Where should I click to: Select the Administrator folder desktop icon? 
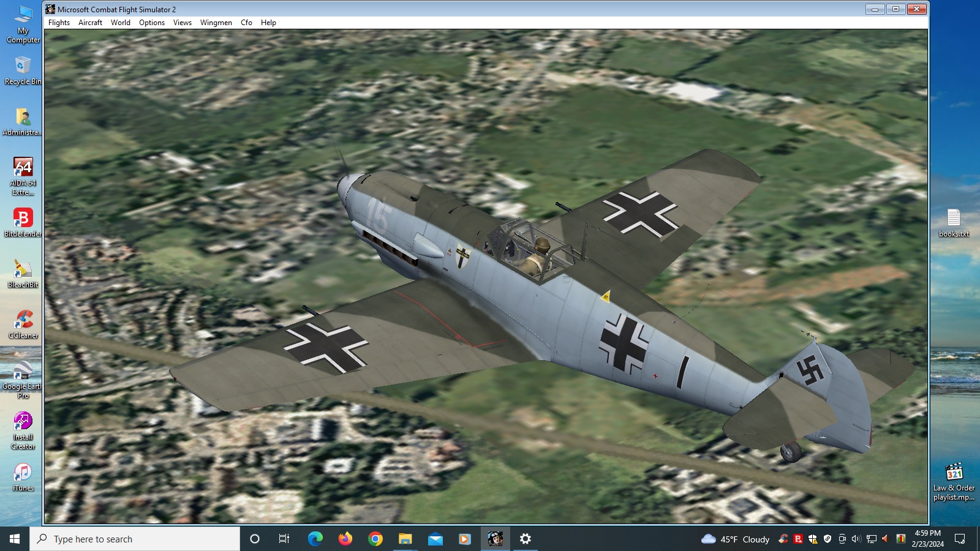23,121
